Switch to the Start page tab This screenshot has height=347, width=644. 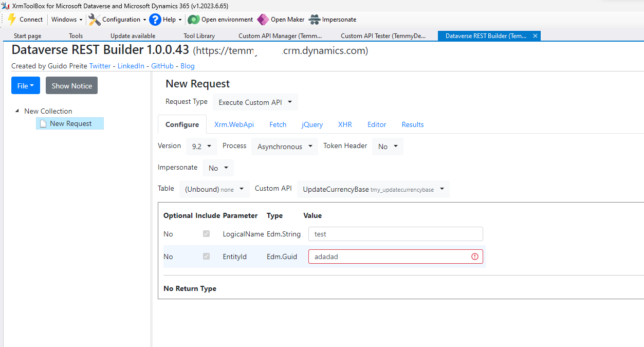28,36
